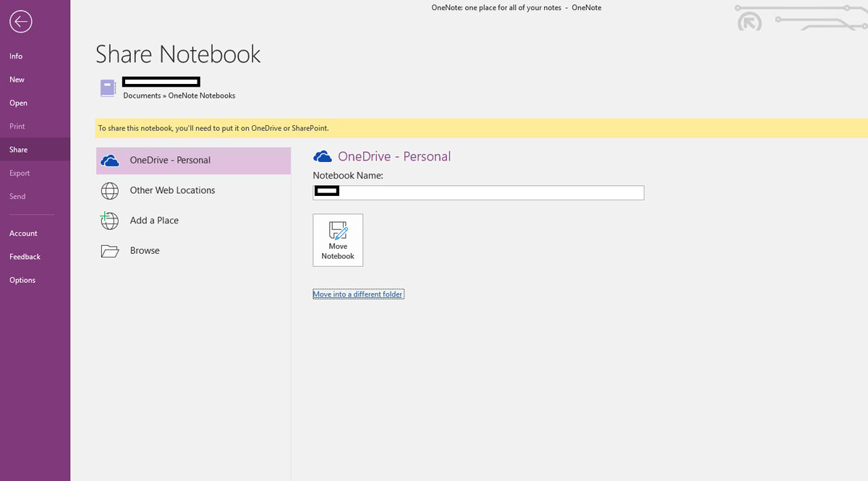Select Other Web Locations
The image size is (868, 481).
(193, 191)
